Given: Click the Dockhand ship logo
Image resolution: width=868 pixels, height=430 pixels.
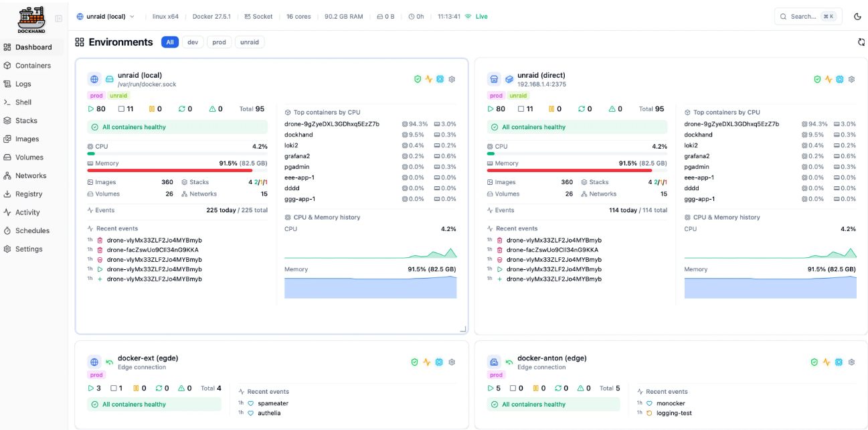Looking at the screenshot, I should pyautogui.click(x=31, y=19).
